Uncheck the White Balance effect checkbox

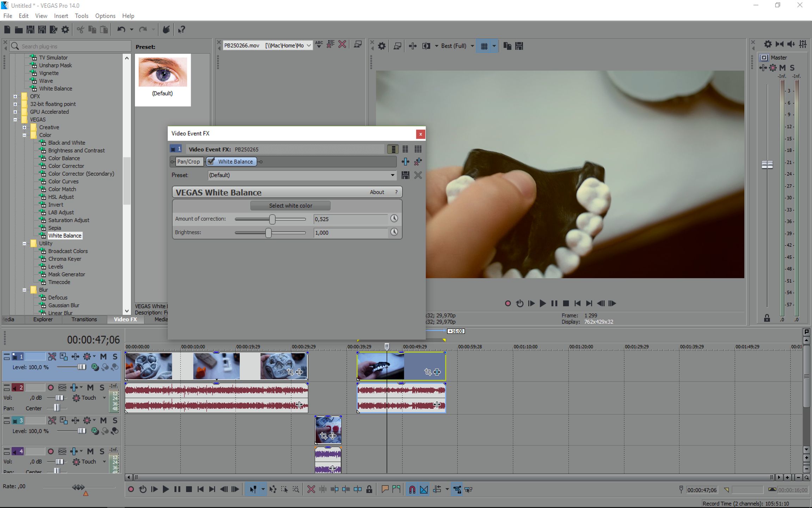pyautogui.click(x=211, y=162)
